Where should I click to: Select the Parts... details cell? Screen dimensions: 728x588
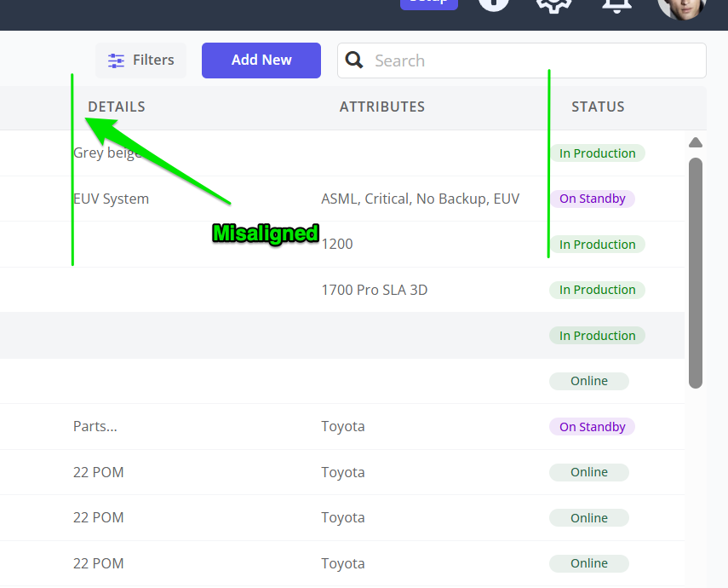click(95, 426)
